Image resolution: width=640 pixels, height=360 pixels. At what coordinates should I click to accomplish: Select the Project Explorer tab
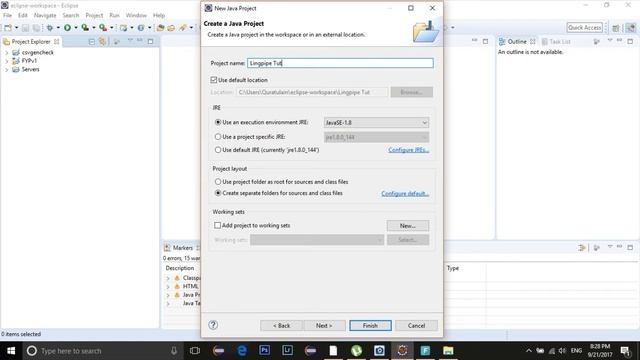click(31, 42)
